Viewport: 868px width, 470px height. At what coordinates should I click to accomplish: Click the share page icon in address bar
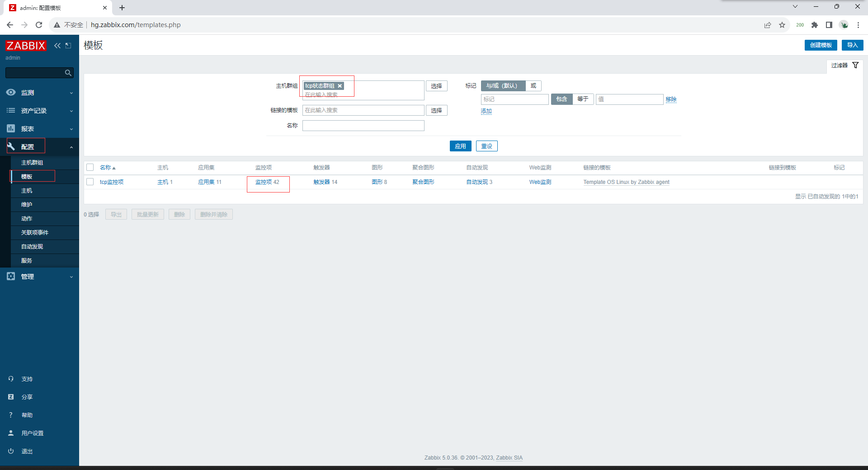coord(768,25)
